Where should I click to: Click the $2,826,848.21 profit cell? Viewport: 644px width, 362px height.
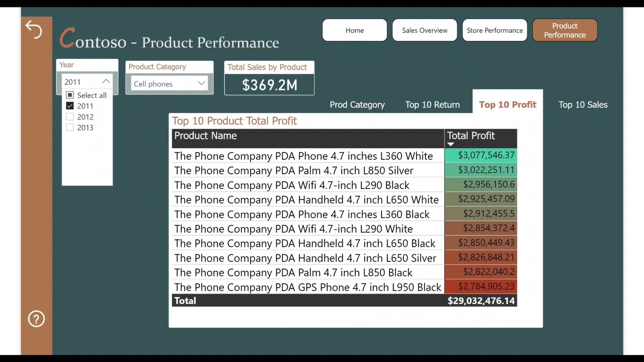(x=480, y=257)
